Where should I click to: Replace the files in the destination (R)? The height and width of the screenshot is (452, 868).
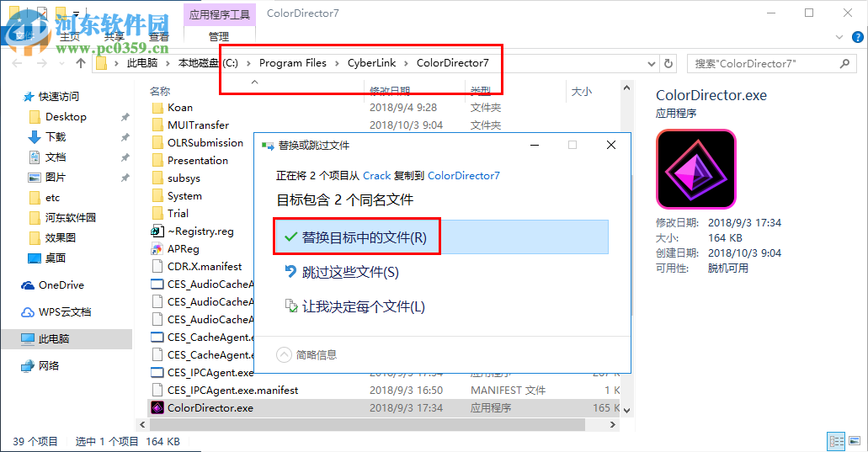coord(441,237)
